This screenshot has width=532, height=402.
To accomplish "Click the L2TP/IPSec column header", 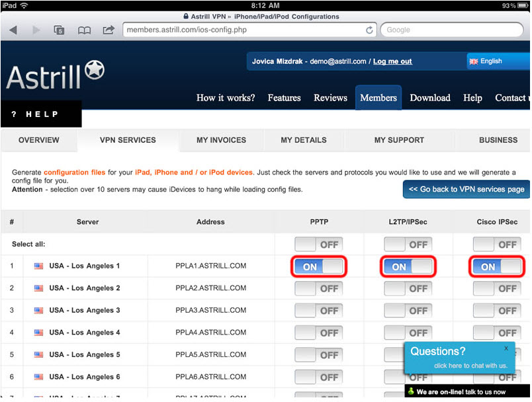I will (x=408, y=222).
